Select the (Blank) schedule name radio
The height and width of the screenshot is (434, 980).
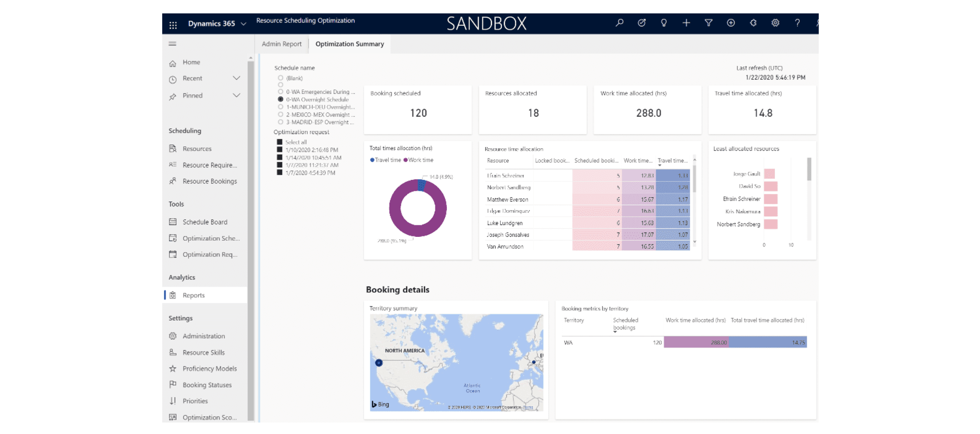click(x=280, y=78)
